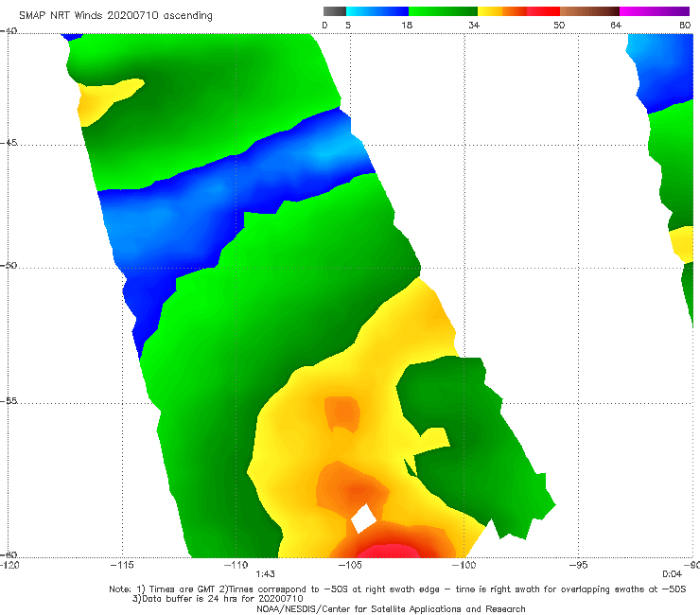700x615 pixels.
Task: Click the latitude label '-50'
Action: pos(9,265)
